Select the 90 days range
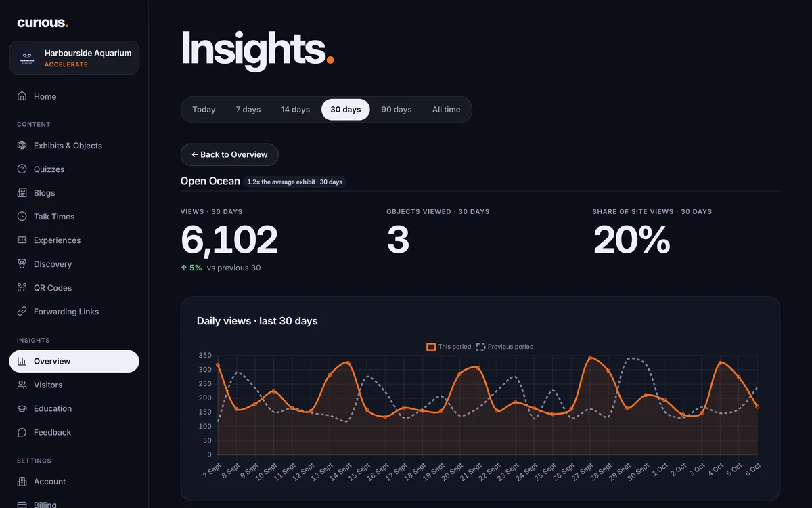The height and width of the screenshot is (508, 812). [x=397, y=110]
